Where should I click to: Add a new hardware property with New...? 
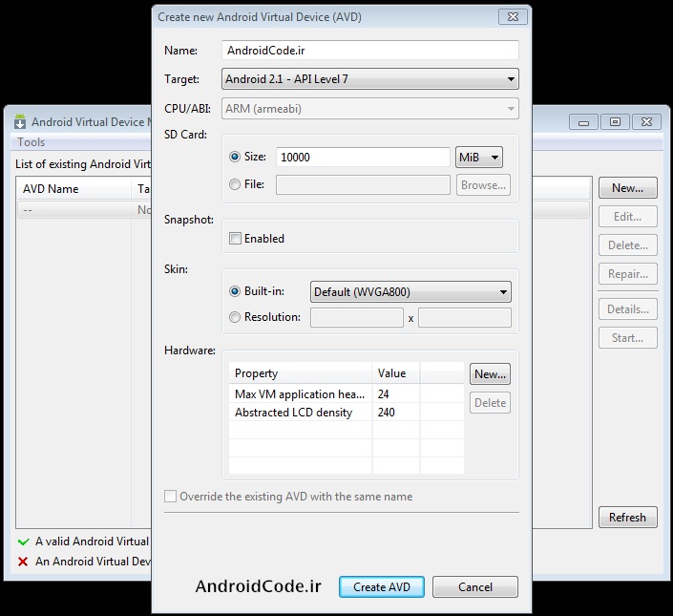click(x=490, y=374)
